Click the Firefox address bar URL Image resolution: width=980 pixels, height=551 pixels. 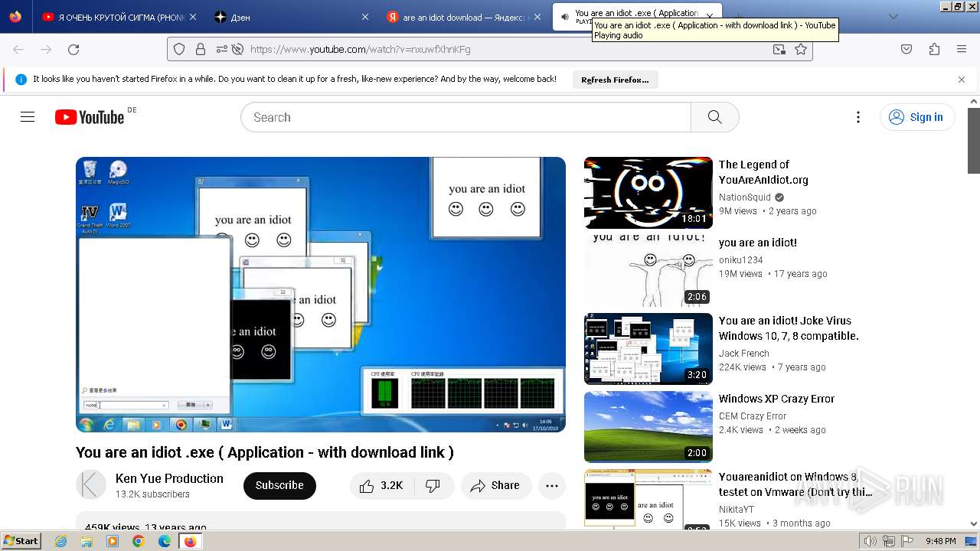coord(360,49)
